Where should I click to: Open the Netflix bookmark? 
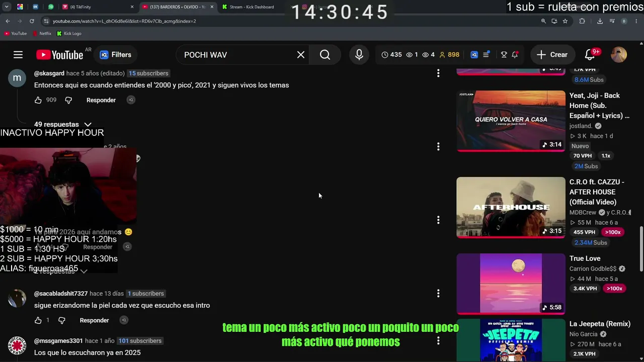point(42,34)
